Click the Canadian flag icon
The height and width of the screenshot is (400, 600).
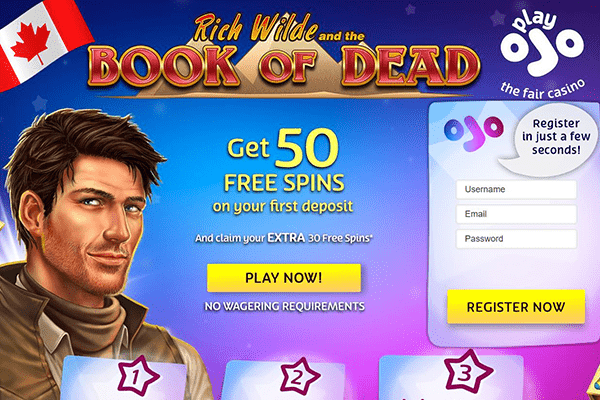43,41
